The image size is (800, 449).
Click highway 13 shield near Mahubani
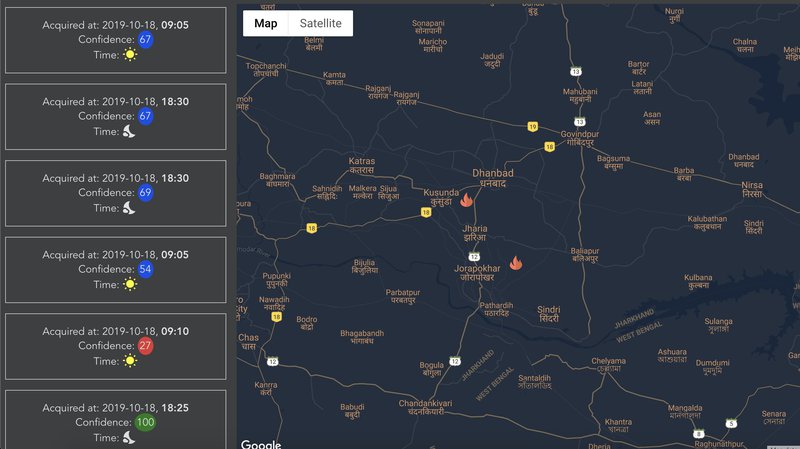pyautogui.click(x=576, y=71)
